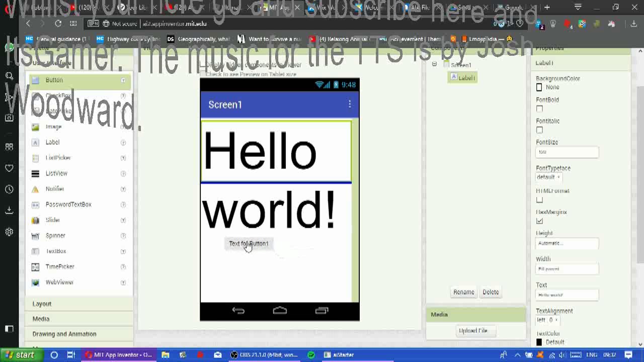Expand the Drawing and Animation section

point(79,334)
